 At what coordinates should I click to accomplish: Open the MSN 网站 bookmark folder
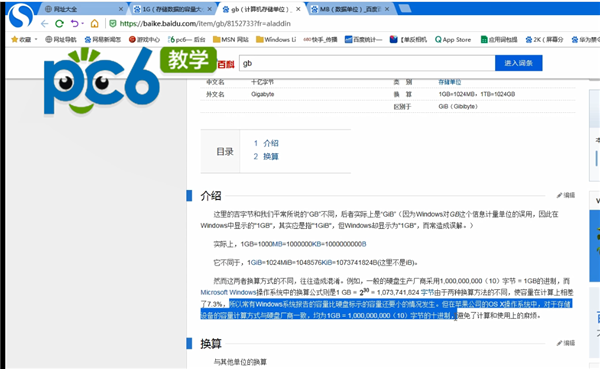click(x=231, y=39)
